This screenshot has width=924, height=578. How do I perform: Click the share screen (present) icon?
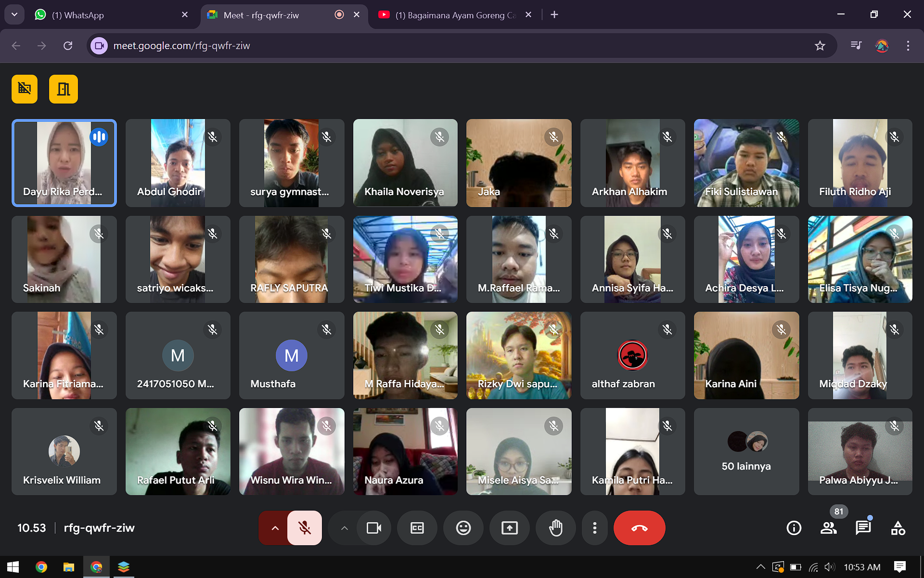tap(509, 528)
